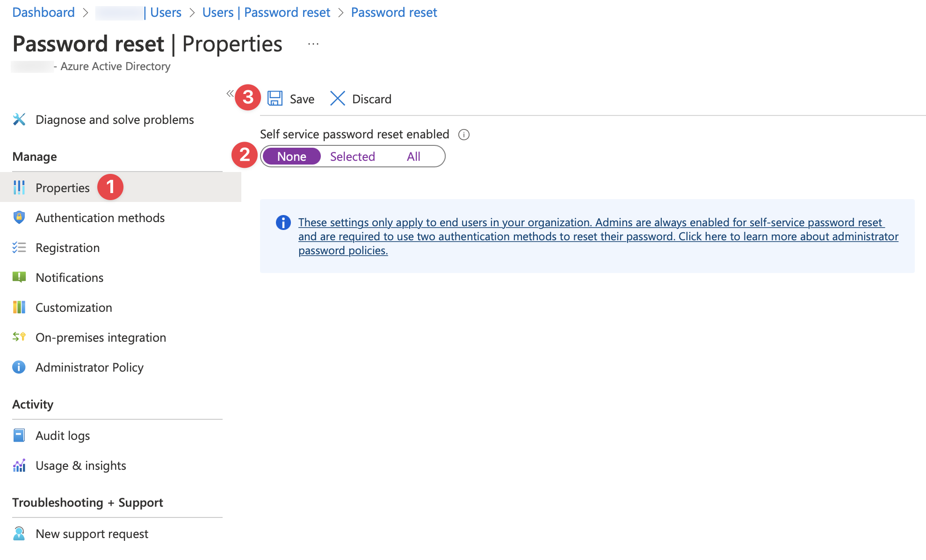Click the On-premises integration key icon
Image resolution: width=926 pixels, height=560 pixels.
19,337
